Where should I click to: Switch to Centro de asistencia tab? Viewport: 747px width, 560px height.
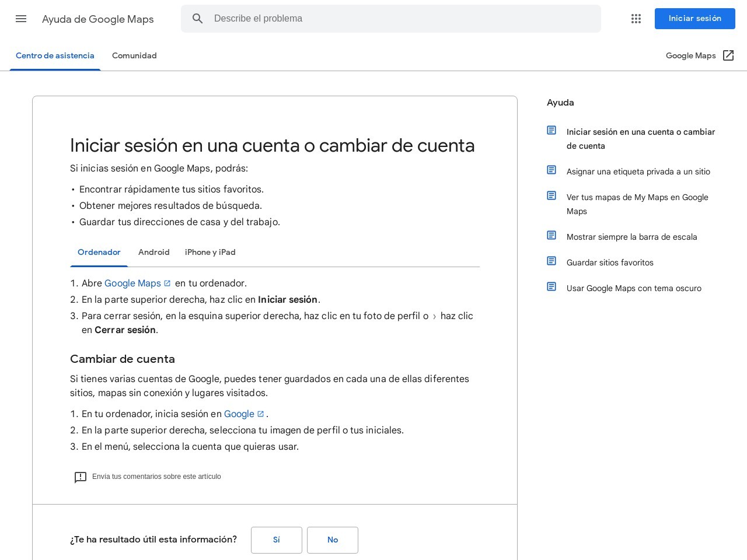tap(55, 56)
